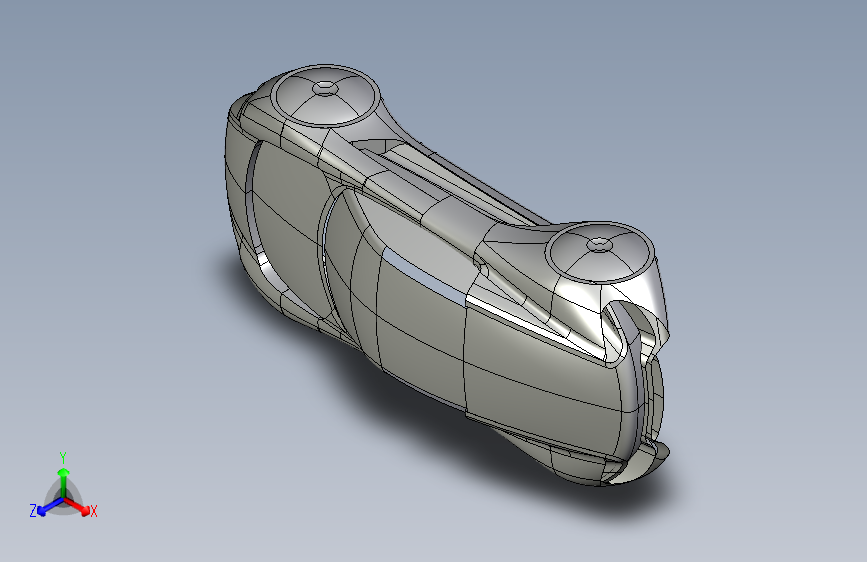Select the 3D car body model
This screenshot has height=562, width=867.
[447, 275]
